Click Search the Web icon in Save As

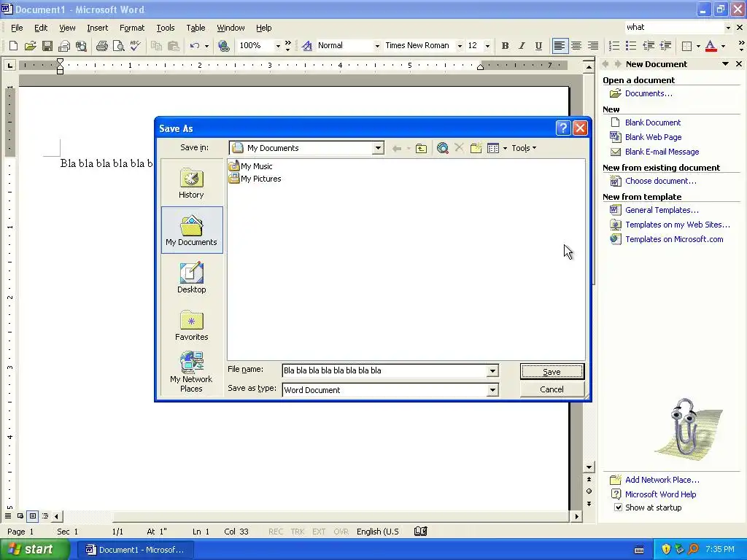(x=443, y=148)
